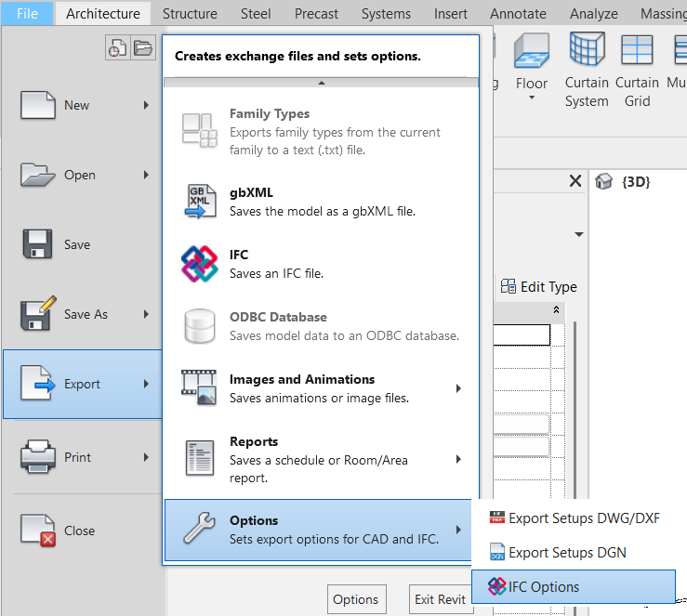
Task: Click the ODBC Database cylinder icon
Action: point(200,326)
